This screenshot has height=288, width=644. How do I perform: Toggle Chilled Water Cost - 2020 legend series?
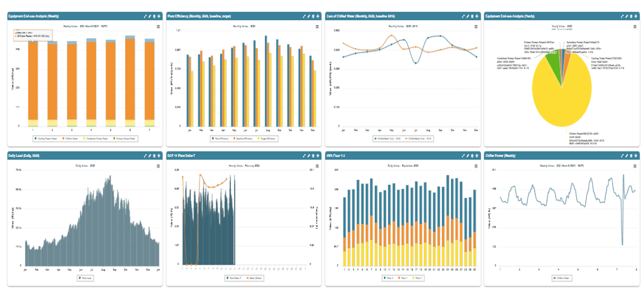click(387, 139)
